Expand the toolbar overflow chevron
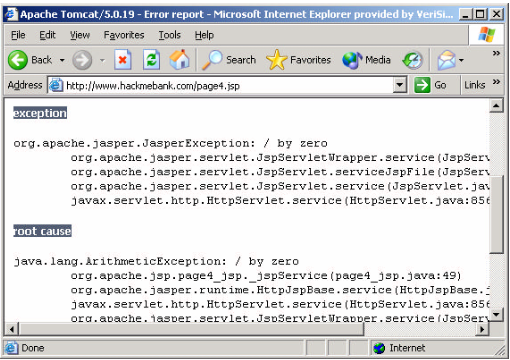 496,53
